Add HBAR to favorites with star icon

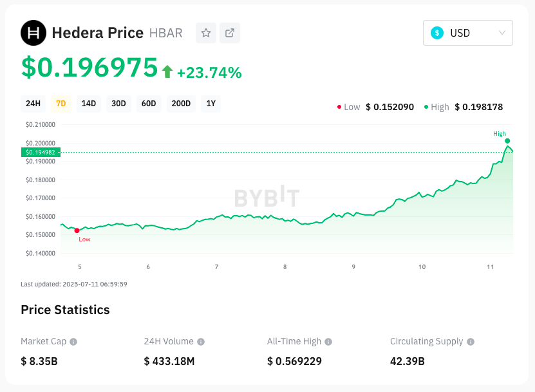tap(206, 33)
